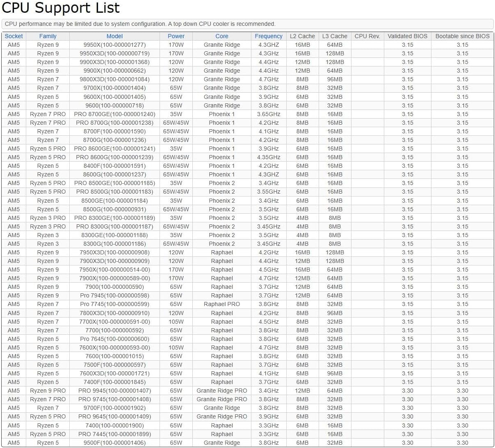The width and height of the screenshot is (495, 448).
Task: Select model 8700G(100-000001236)
Action: pos(114,140)
